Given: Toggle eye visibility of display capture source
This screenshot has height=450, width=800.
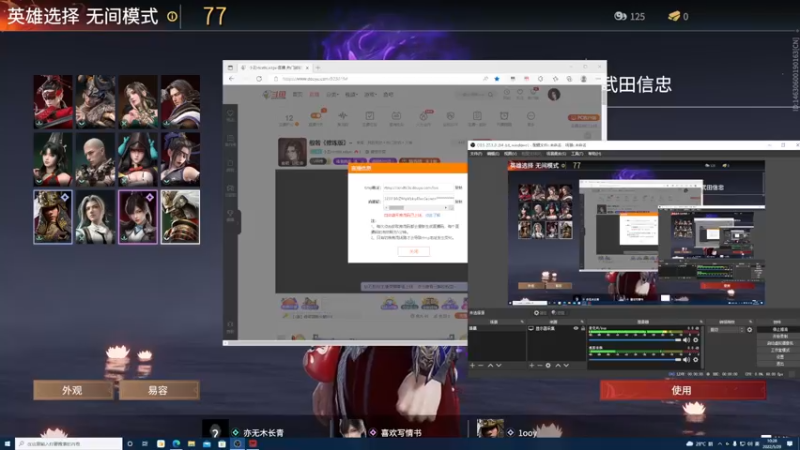Looking at the screenshot, I should coord(576,329).
